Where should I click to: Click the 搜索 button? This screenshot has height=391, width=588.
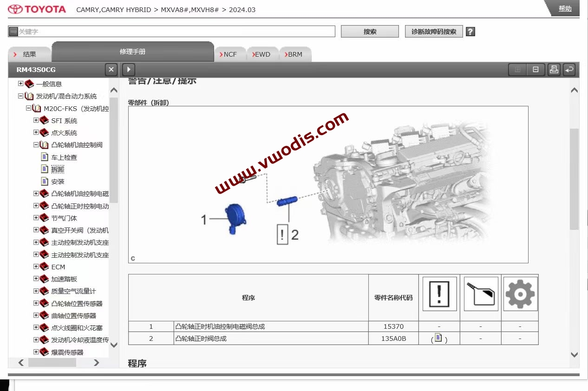[370, 31]
